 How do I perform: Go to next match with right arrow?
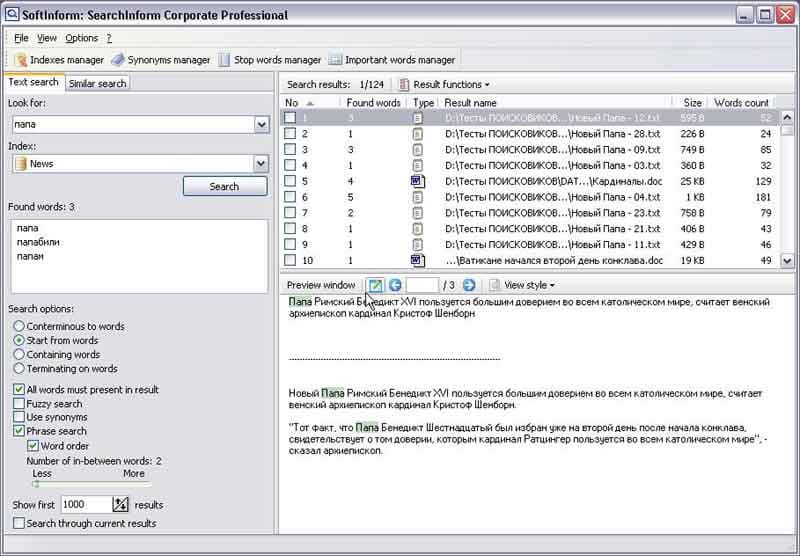pos(469,285)
